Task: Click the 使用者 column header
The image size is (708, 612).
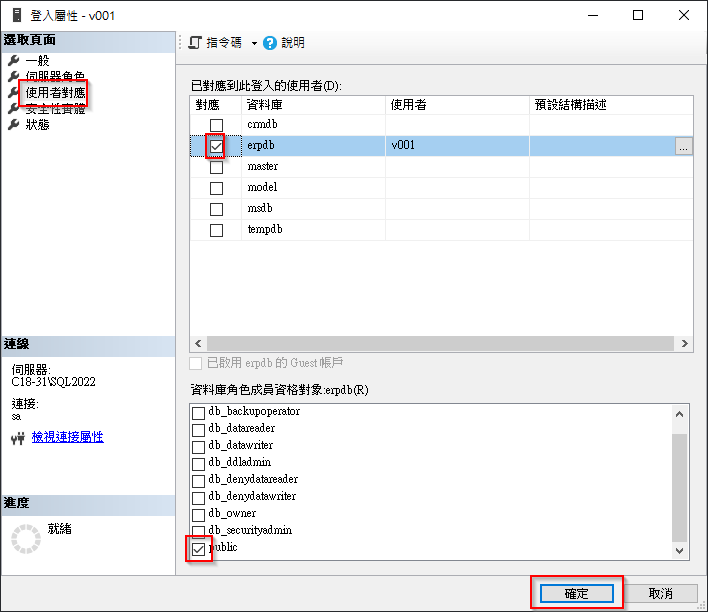Action: [x=457, y=105]
